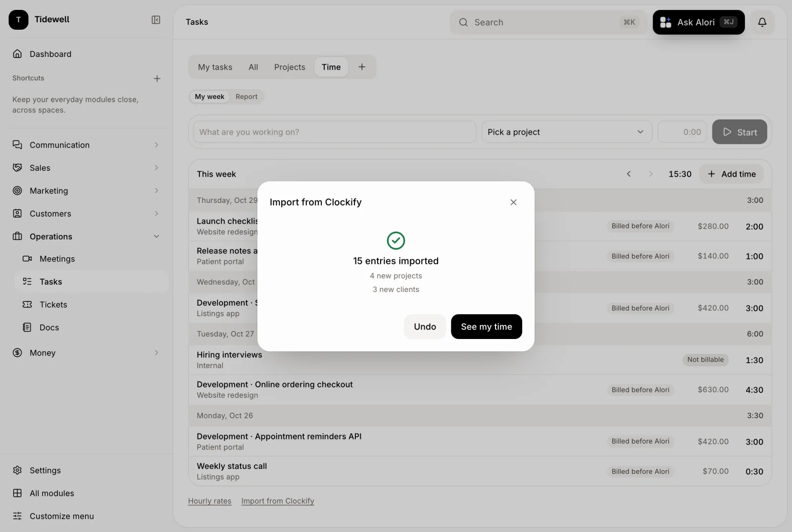The width and height of the screenshot is (792, 532).
Task: Click Import from Clockify link
Action: click(278, 501)
